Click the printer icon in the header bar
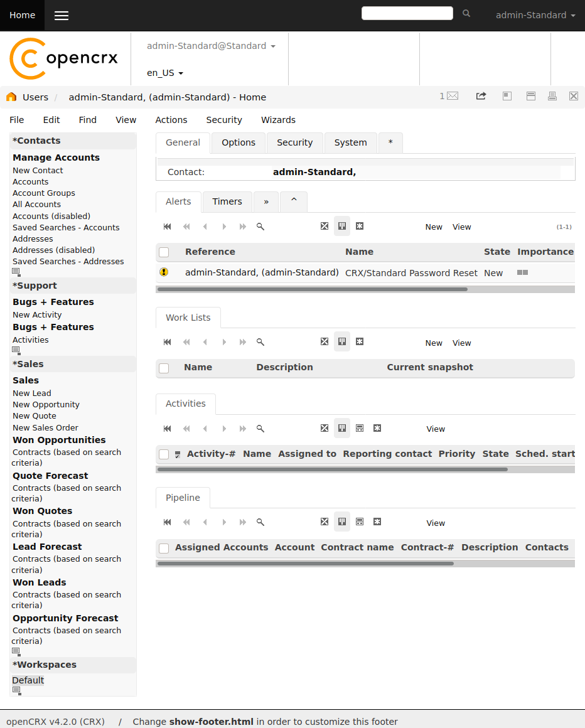Screen dimensions: 585x728 pos(552,96)
